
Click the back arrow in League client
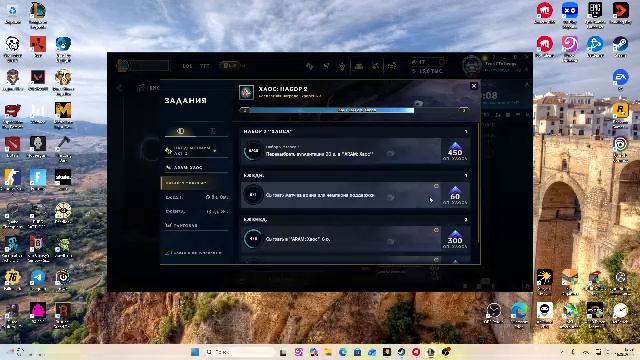coord(120,87)
